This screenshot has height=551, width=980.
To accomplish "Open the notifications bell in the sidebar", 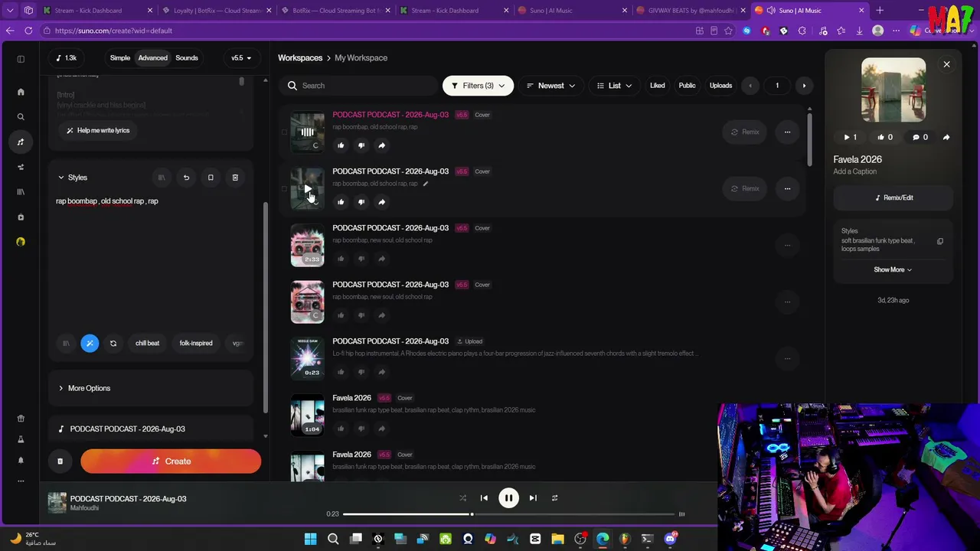I will tap(21, 460).
